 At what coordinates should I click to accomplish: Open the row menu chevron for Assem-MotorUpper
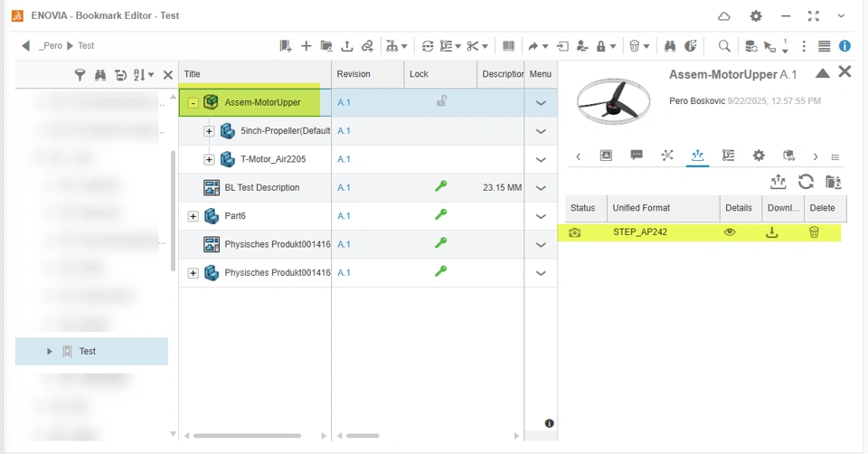click(x=541, y=103)
